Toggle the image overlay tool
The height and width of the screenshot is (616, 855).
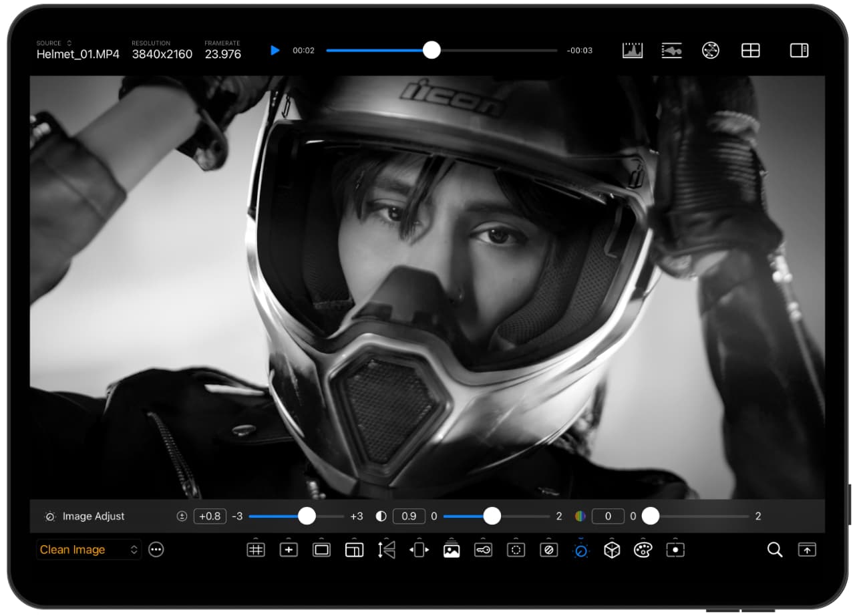click(452, 549)
